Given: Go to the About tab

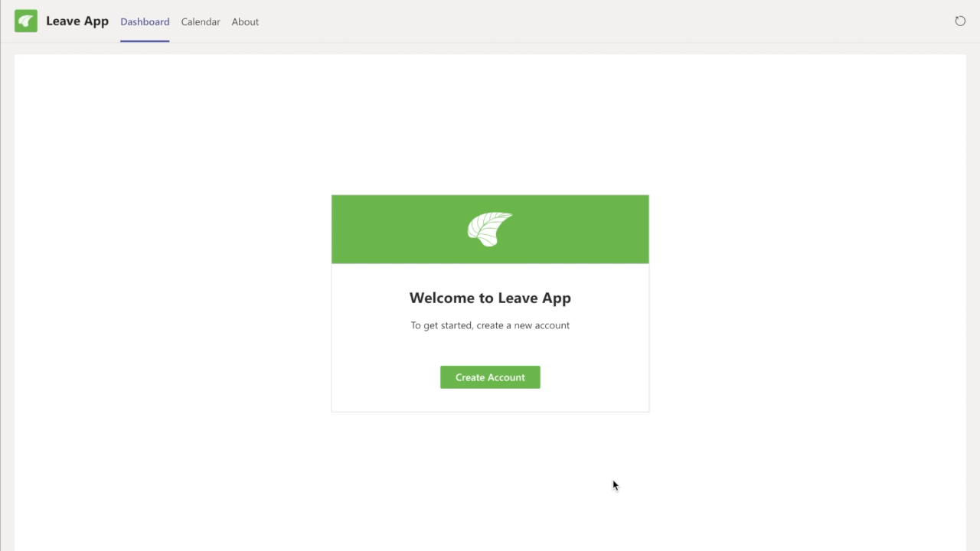Looking at the screenshot, I should tap(245, 21).
